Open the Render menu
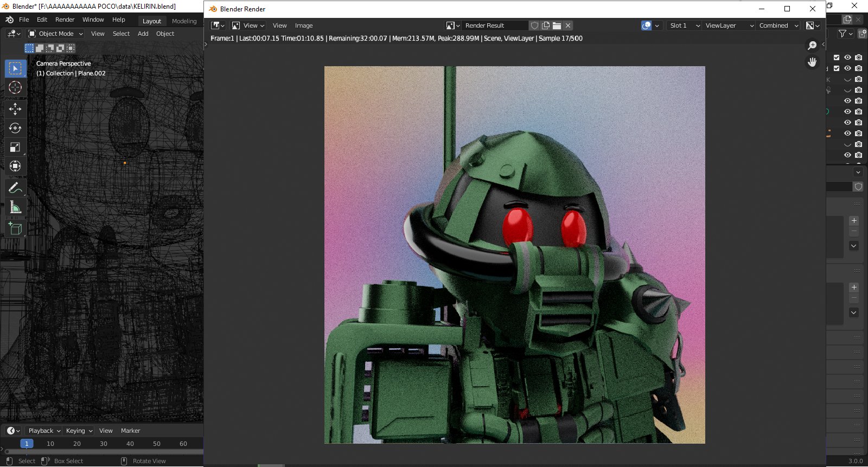 65,20
